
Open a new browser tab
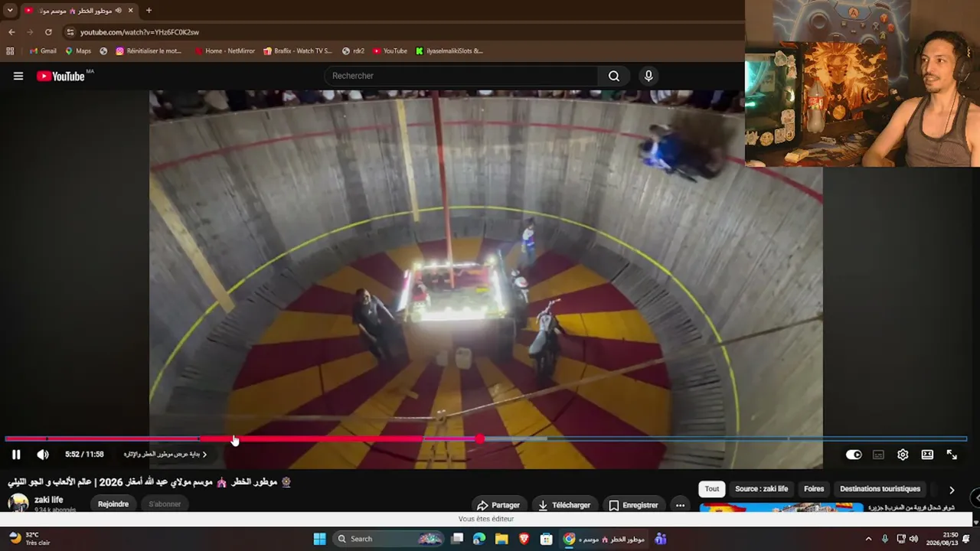click(149, 11)
